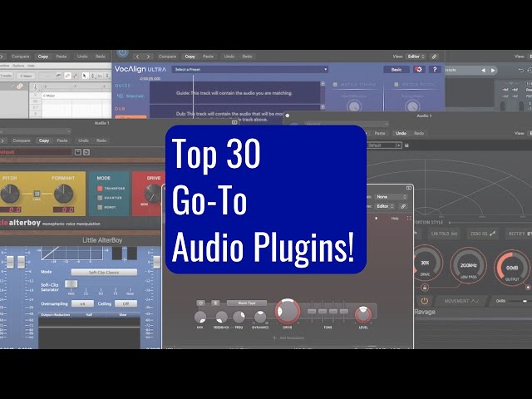
Task: Enable the Match Pitch checkbox in VocAlign
Action: pos(396,85)
